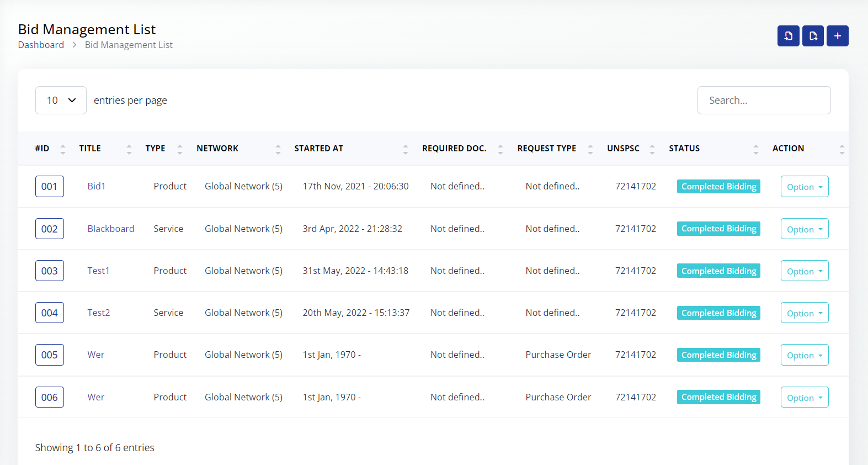Sort by Started At column arrows
868x465 pixels.
405,149
